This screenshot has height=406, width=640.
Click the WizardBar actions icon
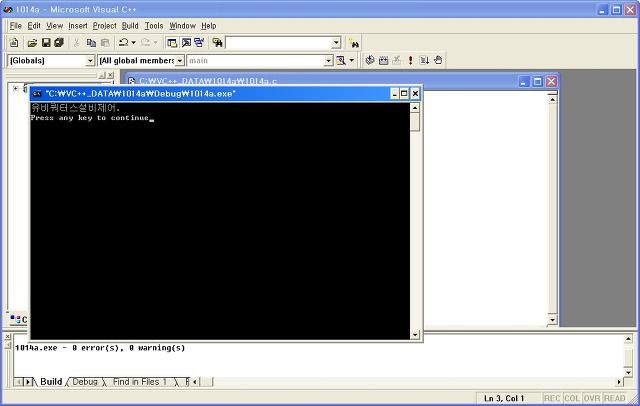(341, 61)
